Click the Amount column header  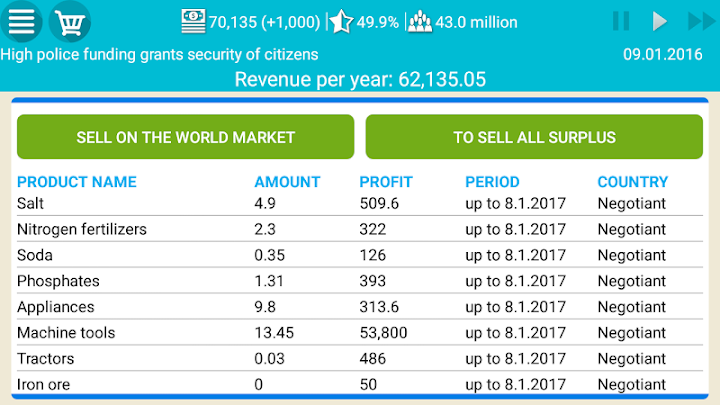(287, 182)
